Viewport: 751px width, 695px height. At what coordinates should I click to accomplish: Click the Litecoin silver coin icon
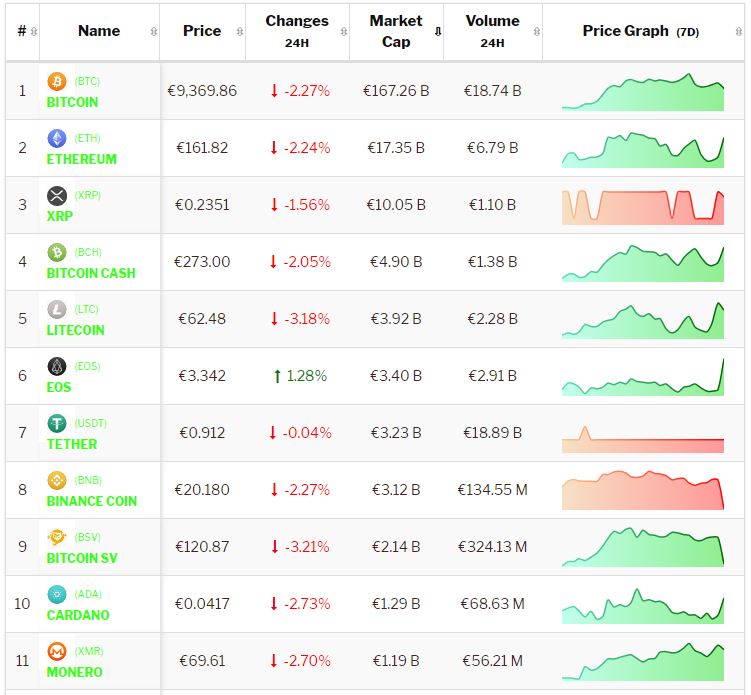coord(57,310)
